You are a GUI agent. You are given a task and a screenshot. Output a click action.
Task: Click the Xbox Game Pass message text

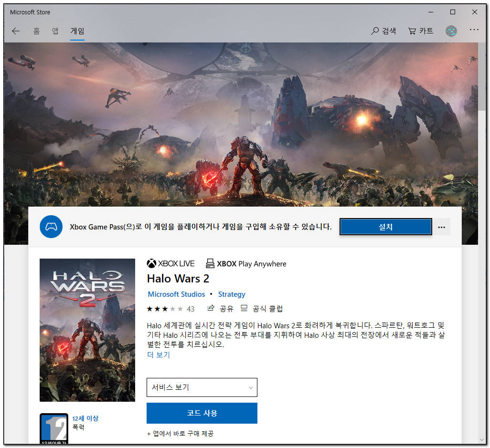click(201, 227)
